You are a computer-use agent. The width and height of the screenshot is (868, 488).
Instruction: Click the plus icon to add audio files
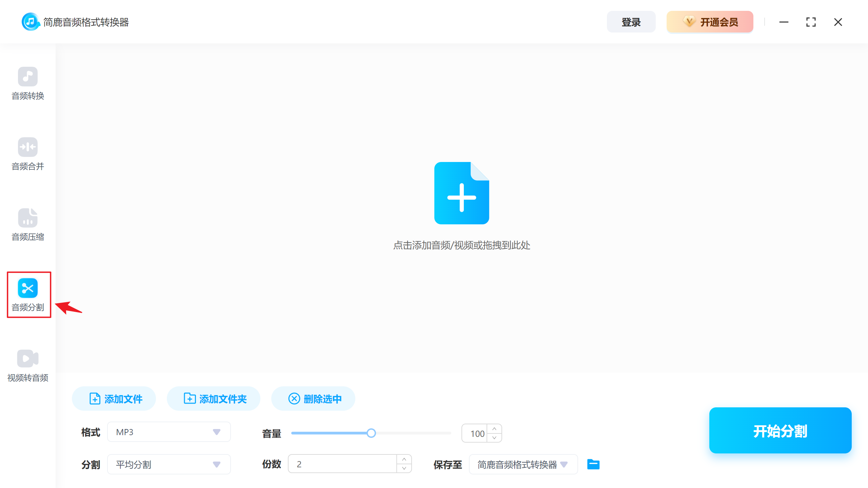[461, 192]
